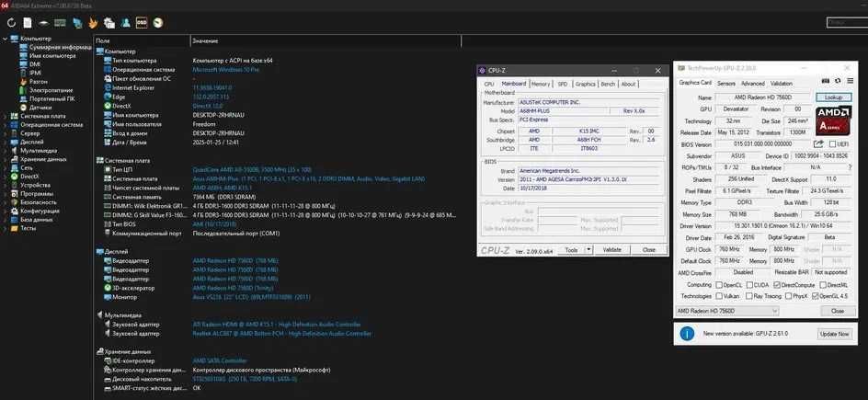Select Суммарная информация in the left tree
Viewport: 868px width, 400px height.
coord(61,47)
